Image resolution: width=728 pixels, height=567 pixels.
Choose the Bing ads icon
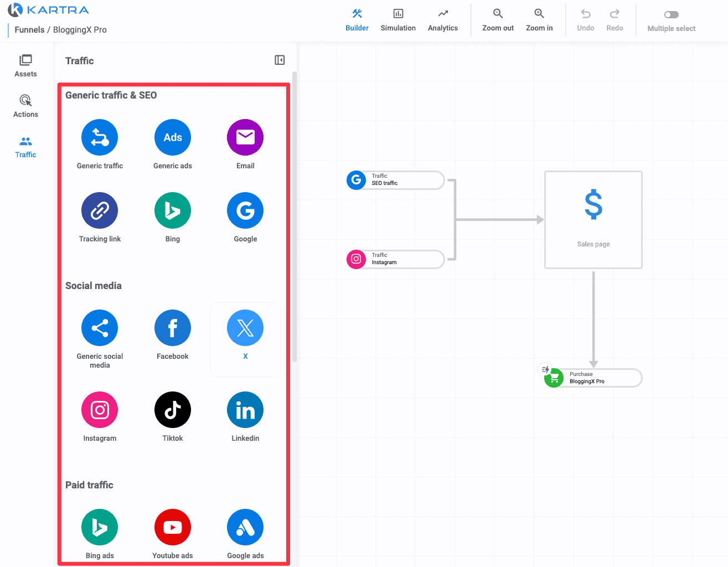pyautogui.click(x=100, y=527)
